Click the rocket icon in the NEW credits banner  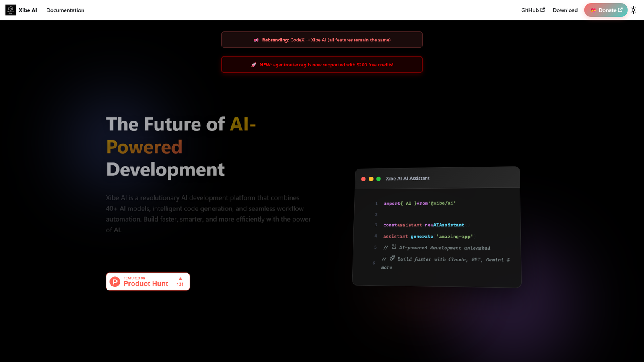[x=253, y=64]
